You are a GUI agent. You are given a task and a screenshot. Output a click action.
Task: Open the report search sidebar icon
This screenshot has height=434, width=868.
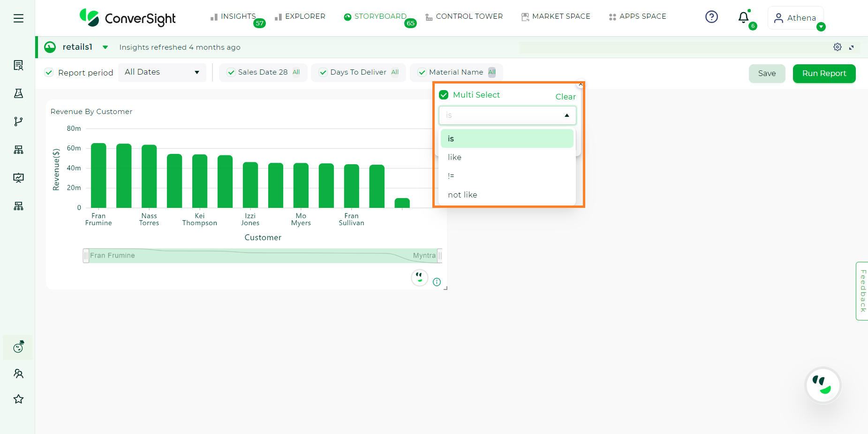coord(18,65)
